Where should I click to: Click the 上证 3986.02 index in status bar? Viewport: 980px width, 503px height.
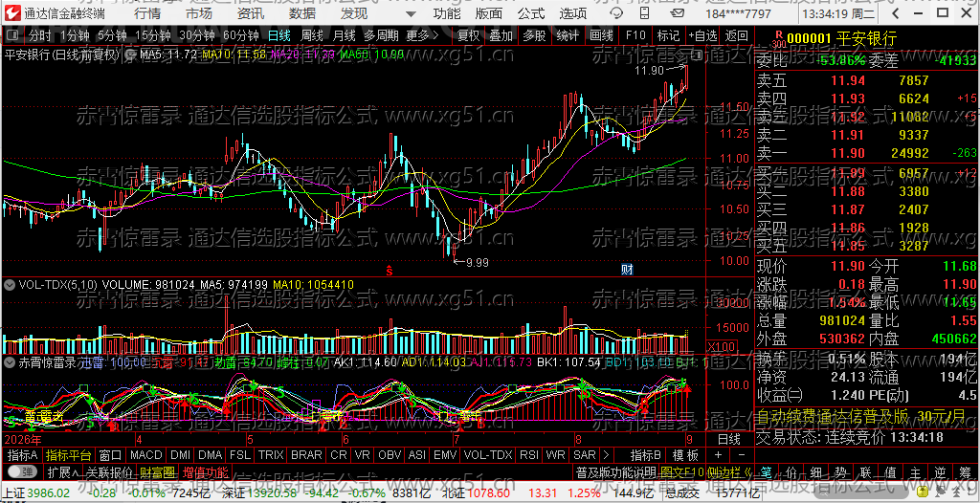35,494
